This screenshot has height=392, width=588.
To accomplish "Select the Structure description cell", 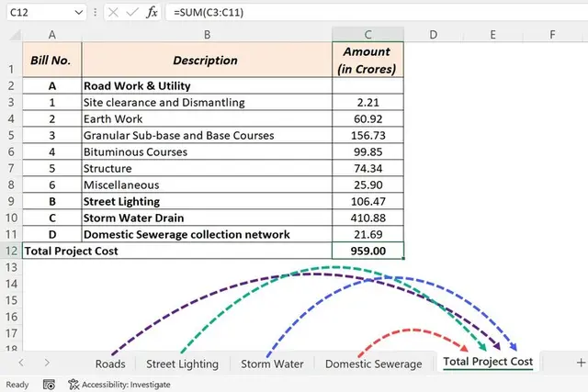I will (x=207, y=168).
